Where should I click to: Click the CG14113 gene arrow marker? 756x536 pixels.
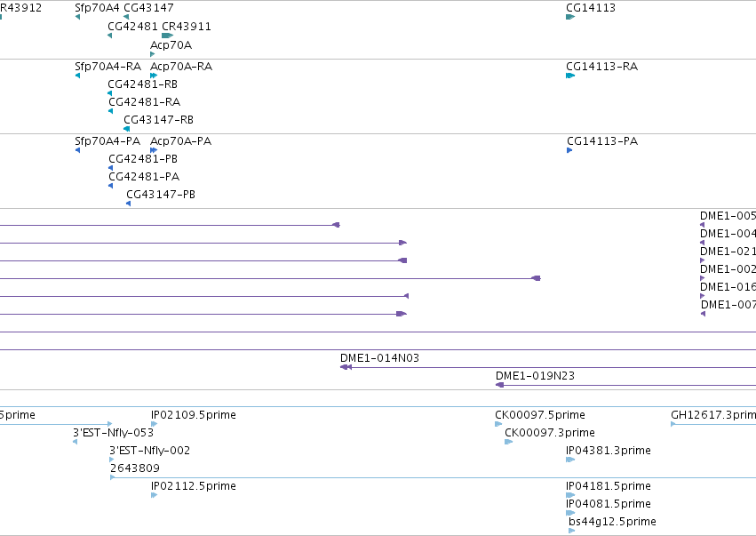tap(570, 17)
